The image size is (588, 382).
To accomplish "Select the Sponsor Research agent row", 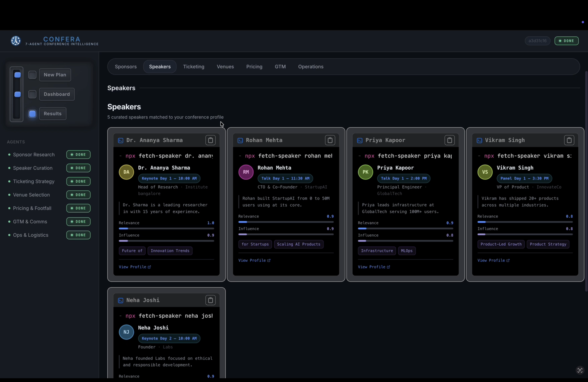I will point(49,155).
